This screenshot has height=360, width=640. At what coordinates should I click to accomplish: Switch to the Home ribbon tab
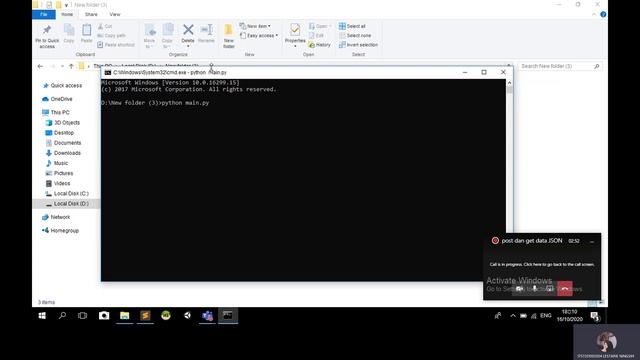pyautogui.click(x=67, y=14)
